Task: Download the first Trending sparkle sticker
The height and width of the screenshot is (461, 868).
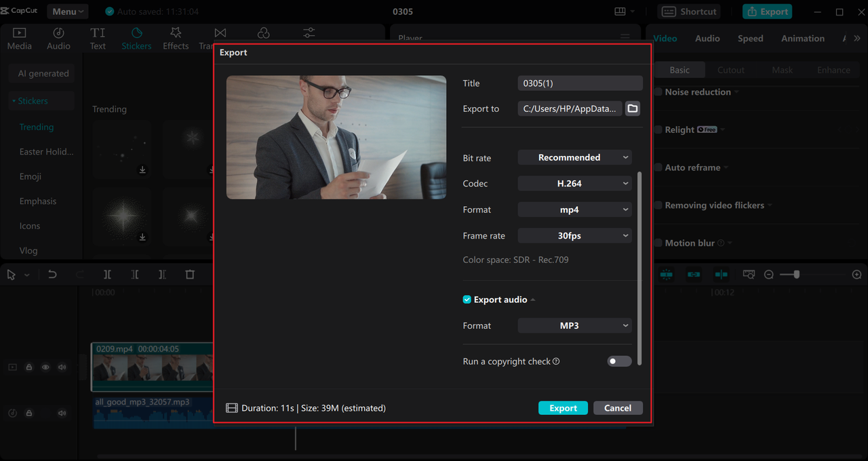Action: pos(142,170)
